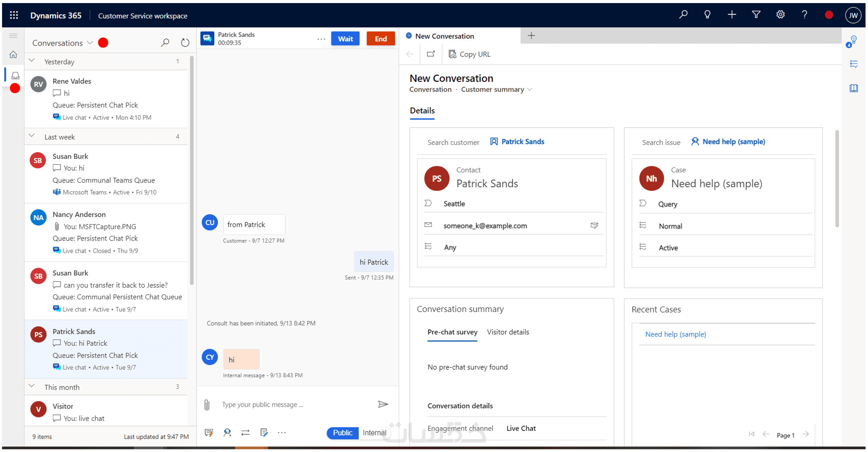Open the inbox icon in left sidebar
This screenshot has width=868, height=452.
click(x=15, y=75)
